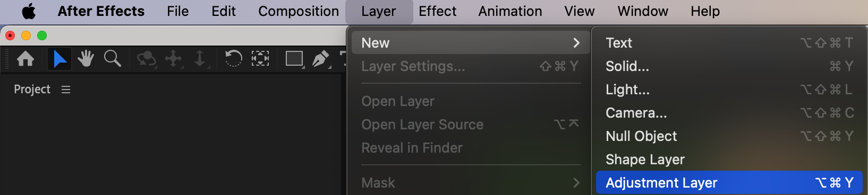Viewport: 868px width, 195px height.
Task: Select the Pan camera tool
Action: click(x=174, y=58)
